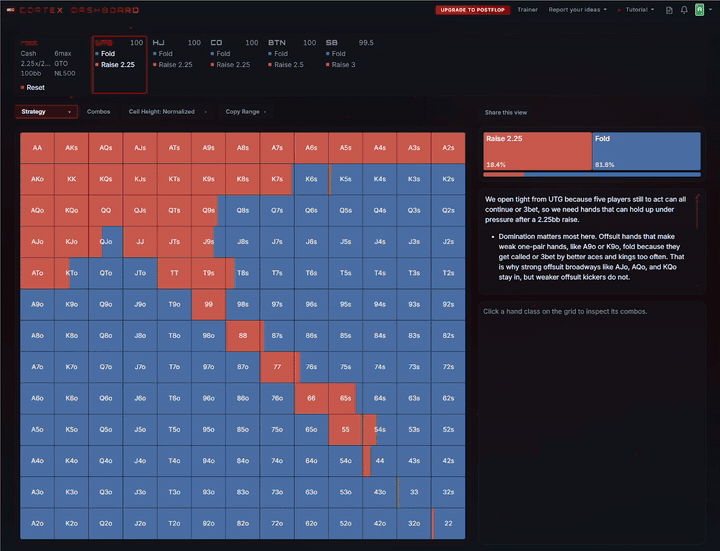Select the 65s hand cell
The width and height of the screenshot is (720, 551).
(x=346, y=398)
